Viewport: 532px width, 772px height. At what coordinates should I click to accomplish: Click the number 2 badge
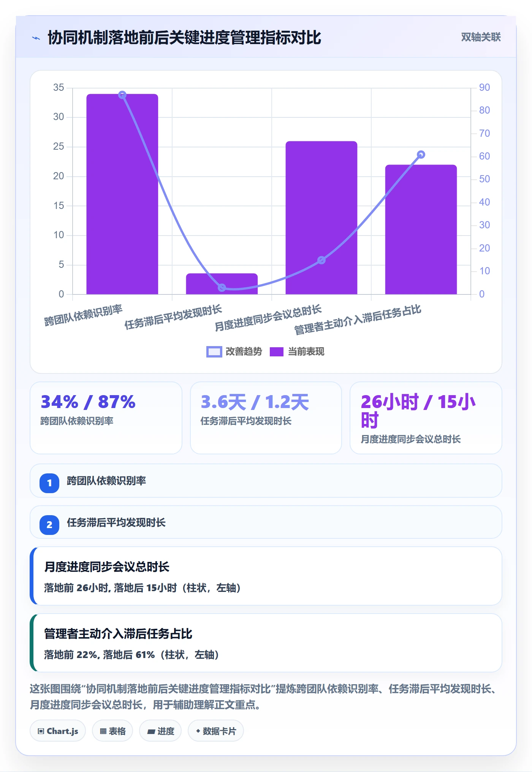coord(49,525)
